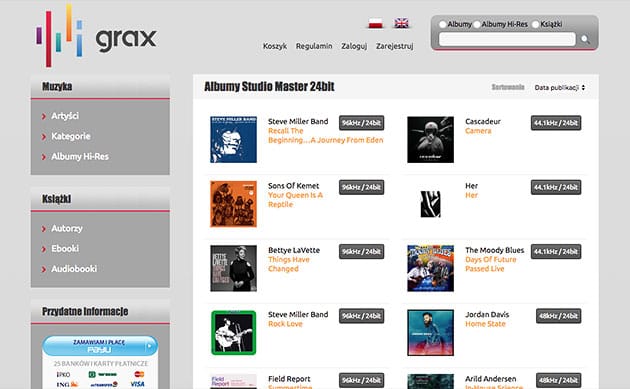Viewport: 630px width, 389px height.
Task: Open Things Have Changed album title
Action: (289, 264)
